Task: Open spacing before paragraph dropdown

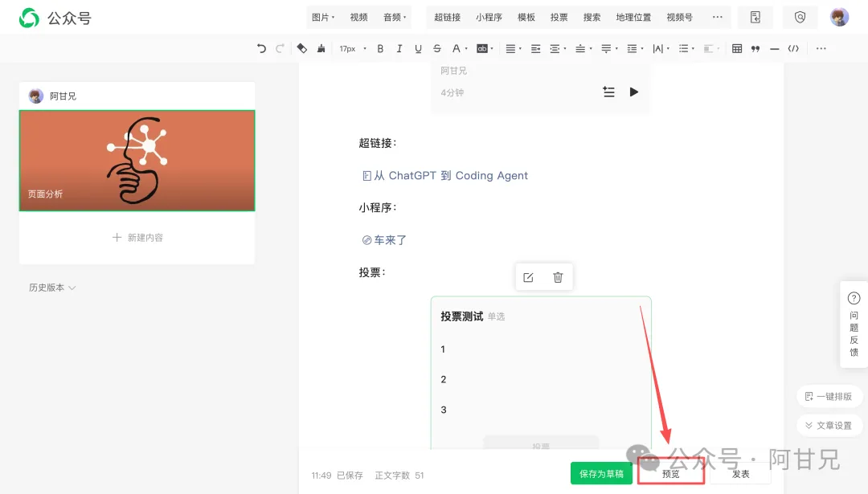Action: coord(583,49)
